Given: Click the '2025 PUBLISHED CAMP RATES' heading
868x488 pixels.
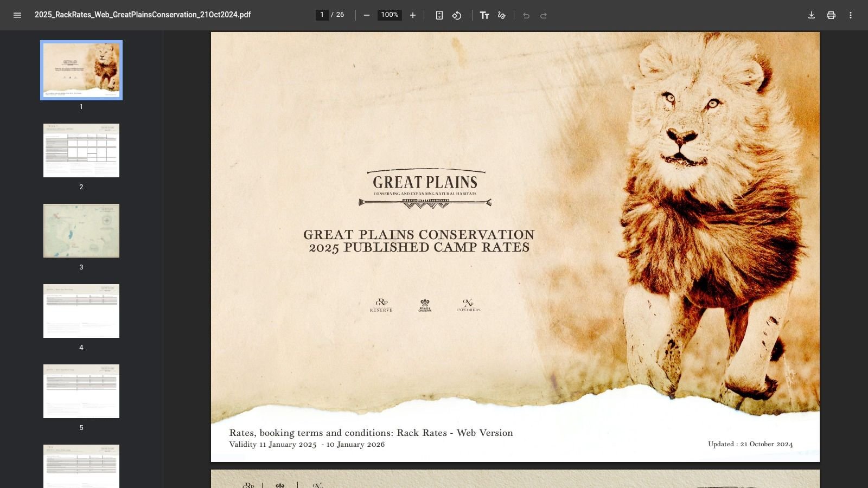Looking at the screenshot, I should click(x=419, y=248).
